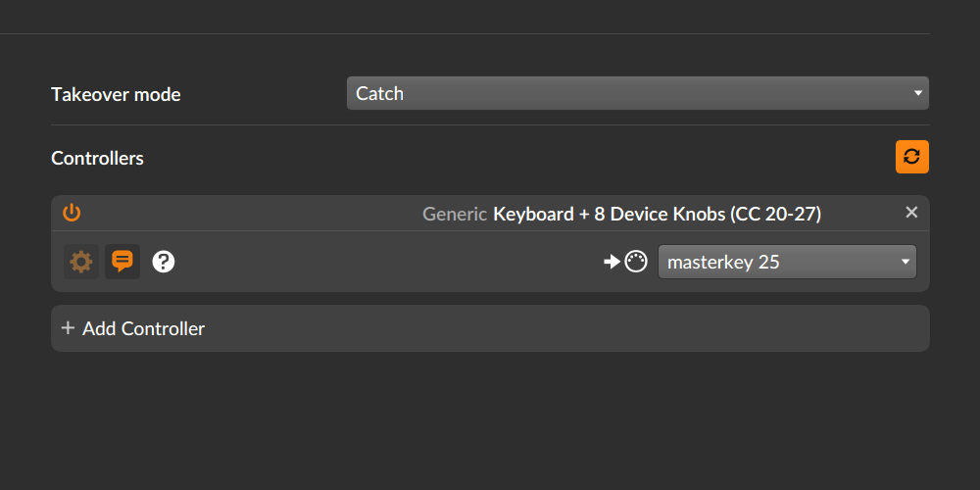This screenshot has width=980, height=490.
Task: Add a new controller with Add Controller
Action: [490, 328]
